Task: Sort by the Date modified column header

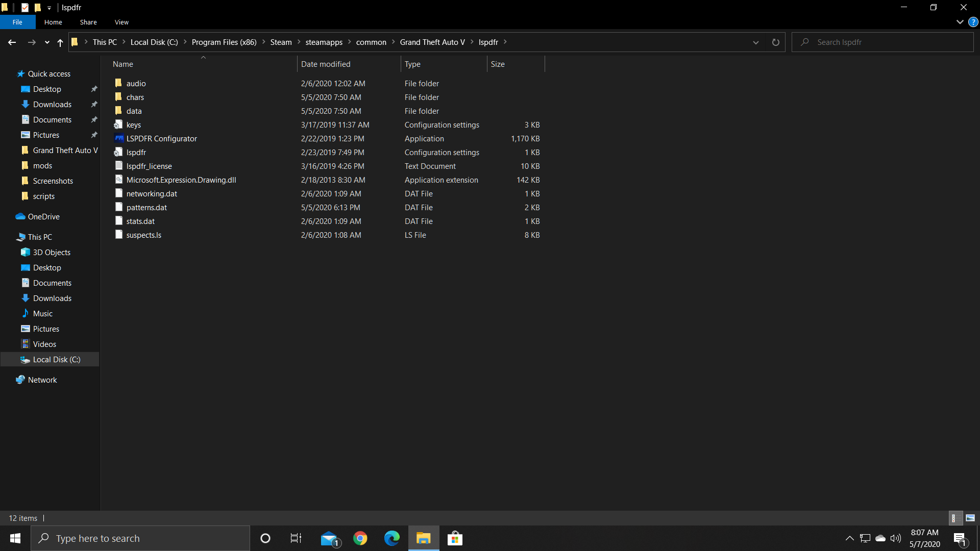Action: tap(326, 64)
